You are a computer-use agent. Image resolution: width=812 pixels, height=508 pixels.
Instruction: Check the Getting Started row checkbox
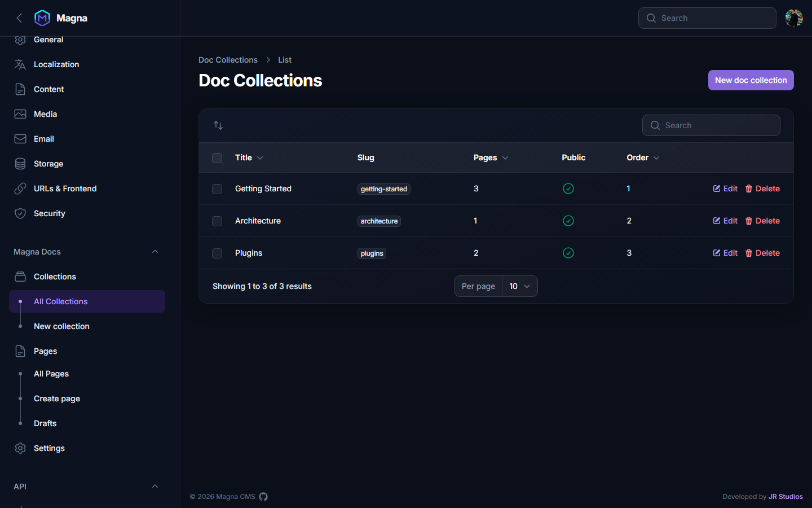coord(217,189)
